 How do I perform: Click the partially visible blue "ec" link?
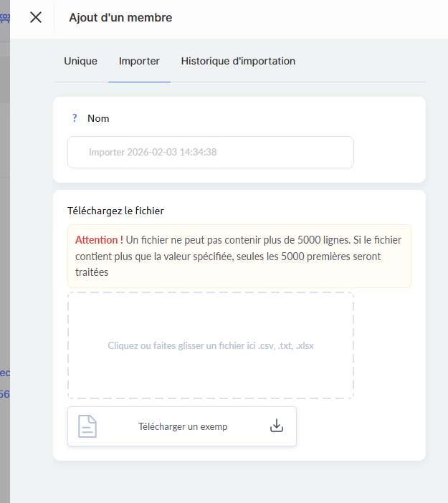click(4, 373)
